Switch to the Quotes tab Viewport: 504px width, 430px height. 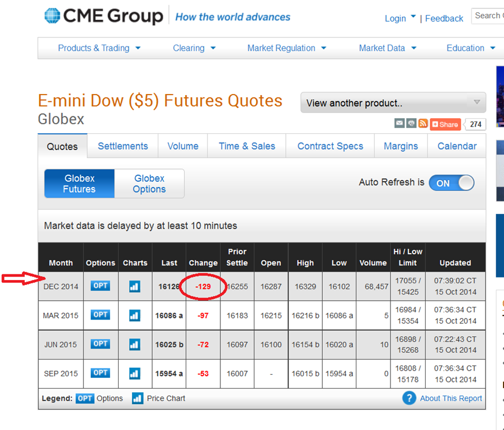[62, 146]
